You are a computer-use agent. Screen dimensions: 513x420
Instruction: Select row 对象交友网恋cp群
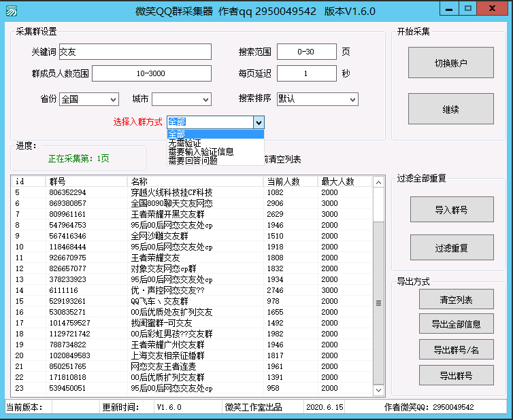coord(192,268)
